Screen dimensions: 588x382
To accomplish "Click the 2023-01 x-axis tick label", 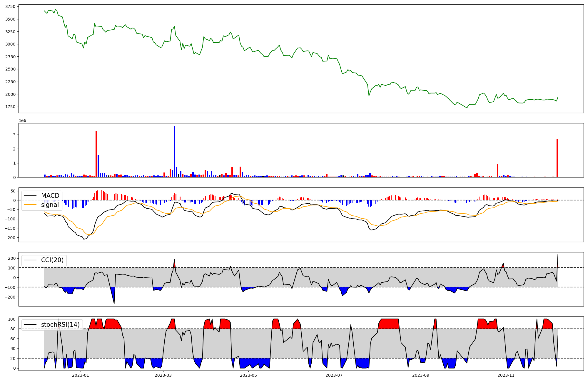I will click(80, 375).
